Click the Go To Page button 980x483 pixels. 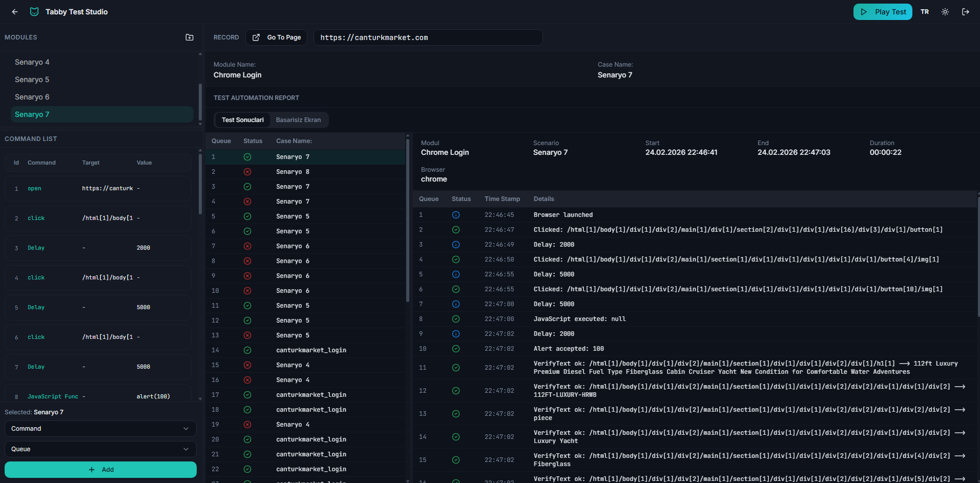coord(276,37)
